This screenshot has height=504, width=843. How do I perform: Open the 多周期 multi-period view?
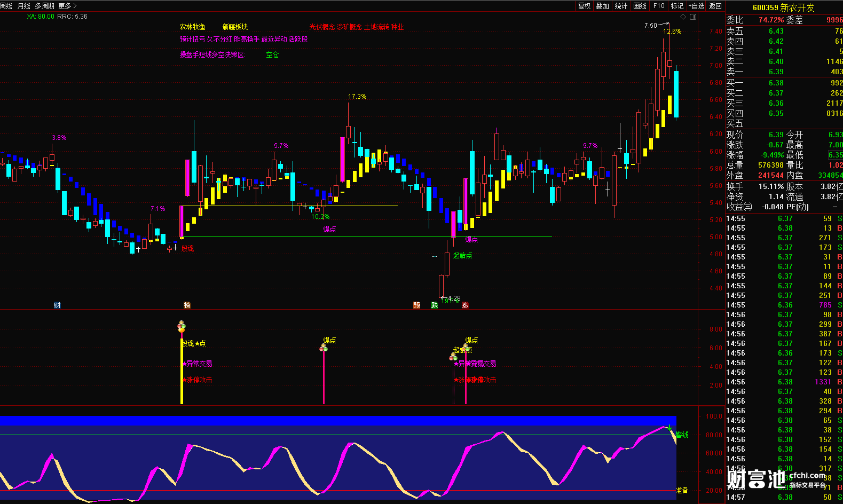coord(44,6)
